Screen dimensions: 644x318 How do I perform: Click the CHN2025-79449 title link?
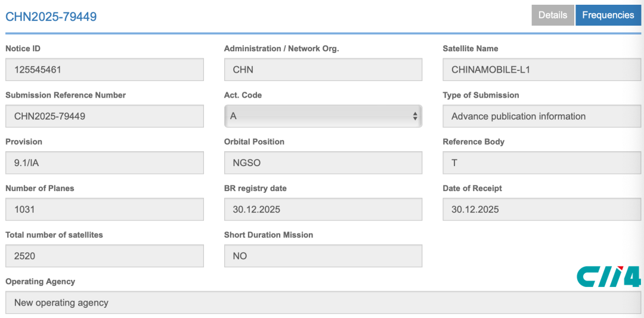(51, 17)
